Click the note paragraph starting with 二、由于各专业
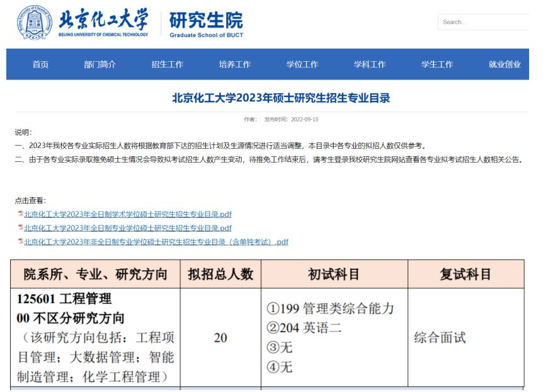 [270, 159]
